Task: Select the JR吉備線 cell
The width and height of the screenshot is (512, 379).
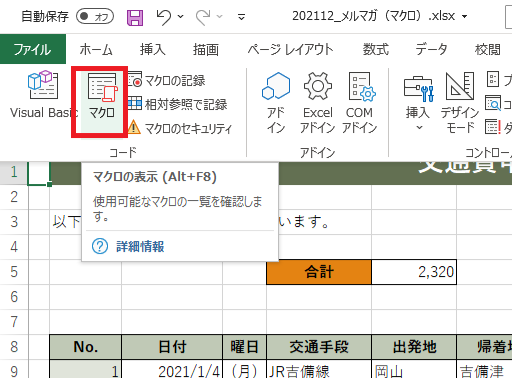Action: pos(319,370)
